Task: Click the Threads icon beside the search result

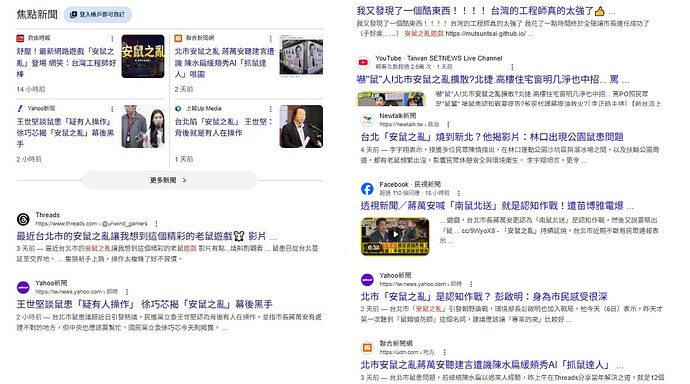Action: point(23,219)
